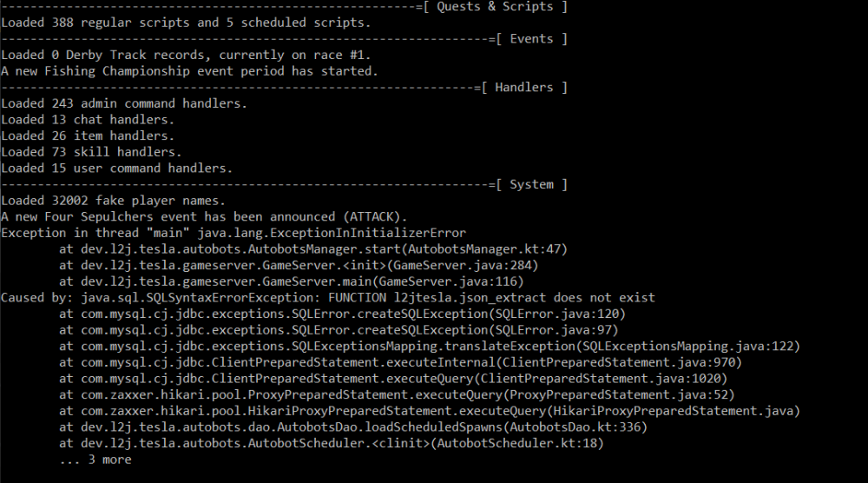868x483 pixels.
Task: Click the "Loaded 73 skill handlers" line
Action: pos(91,152)
